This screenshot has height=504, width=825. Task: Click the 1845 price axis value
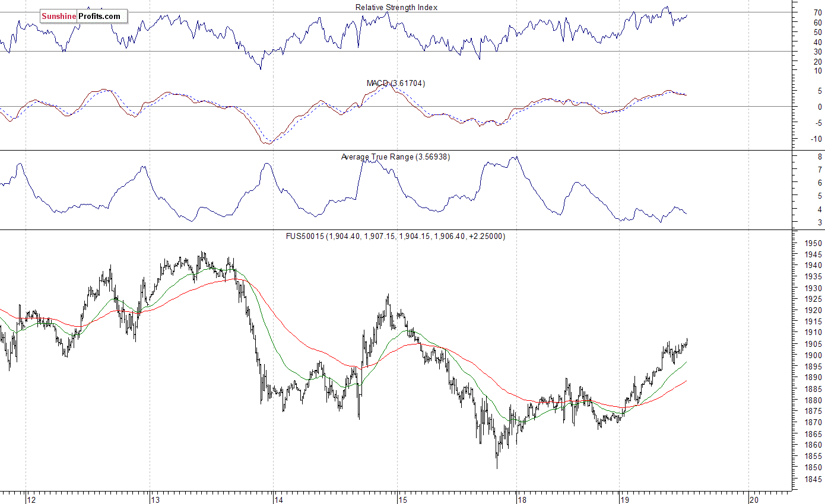pyautogui.click(x=813, y=479)
